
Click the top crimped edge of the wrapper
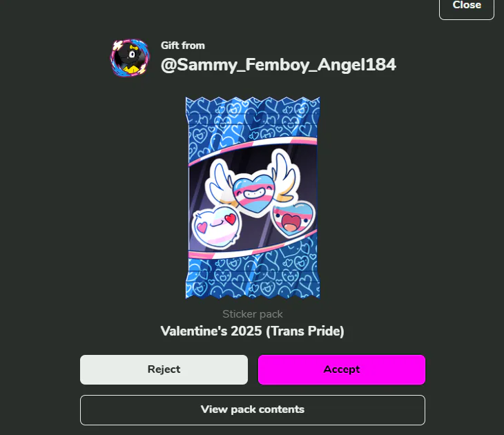click(x=253, y=103)
